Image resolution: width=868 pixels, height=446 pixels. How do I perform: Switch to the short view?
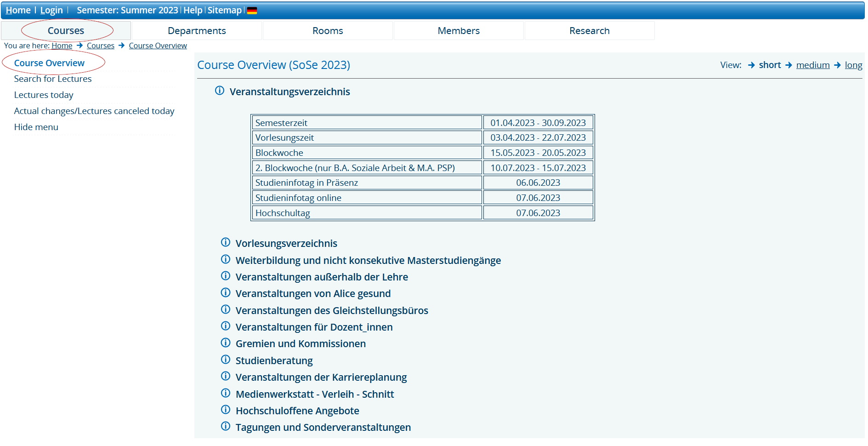[x=770, y=65]
